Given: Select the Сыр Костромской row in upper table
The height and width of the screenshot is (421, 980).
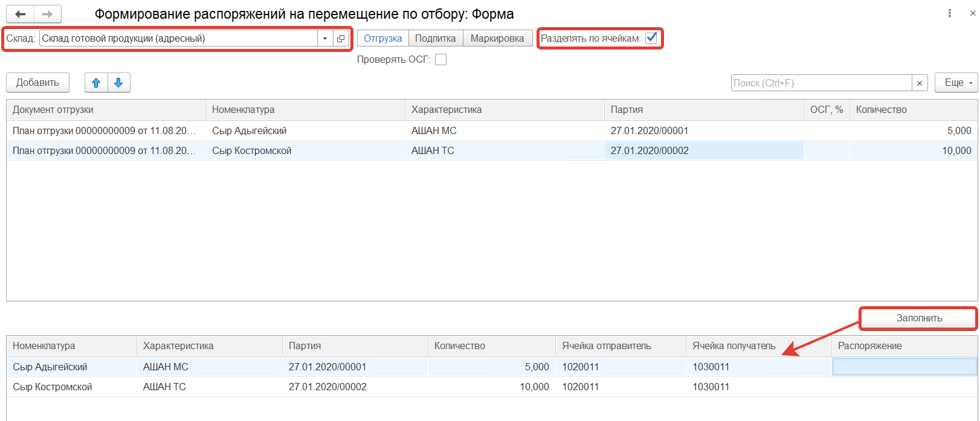Looking at the screenshot, I should click(x=251, y=151).
